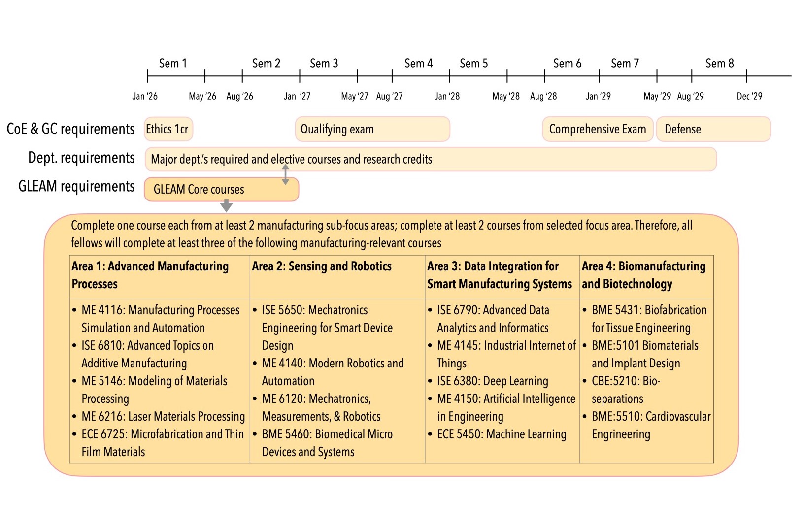Click the Ethics 1cr requirement box
This screenshot has width=804, height=532.
tap(168, 129)
